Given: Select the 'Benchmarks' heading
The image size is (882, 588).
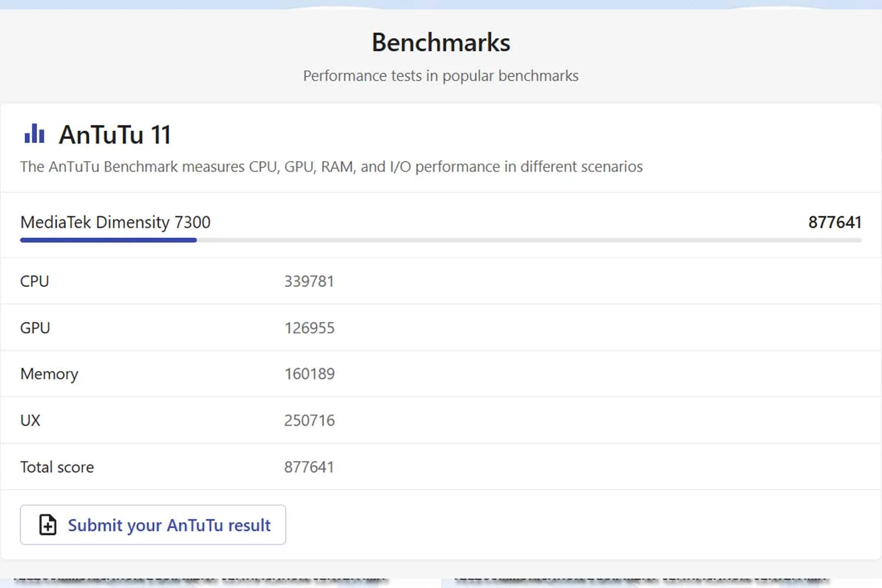Looking at the screenshot, I should coord(441,42).
